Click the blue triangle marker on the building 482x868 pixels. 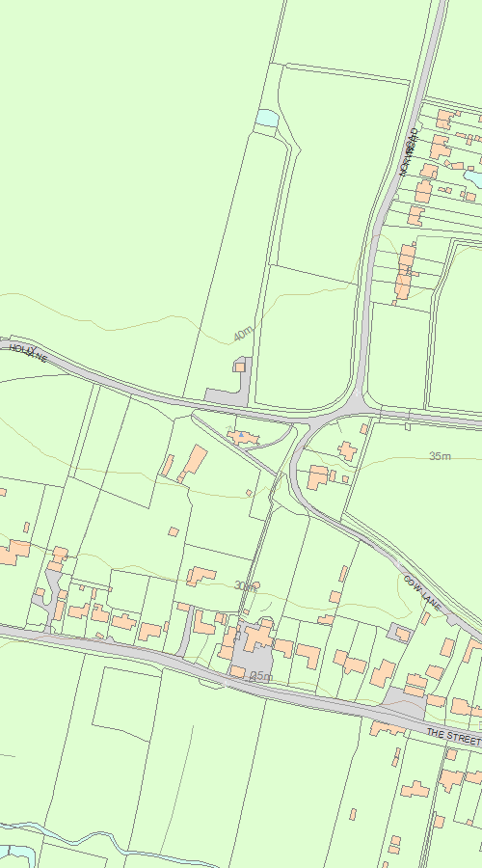pyautogui.click(x=241, y=435)
